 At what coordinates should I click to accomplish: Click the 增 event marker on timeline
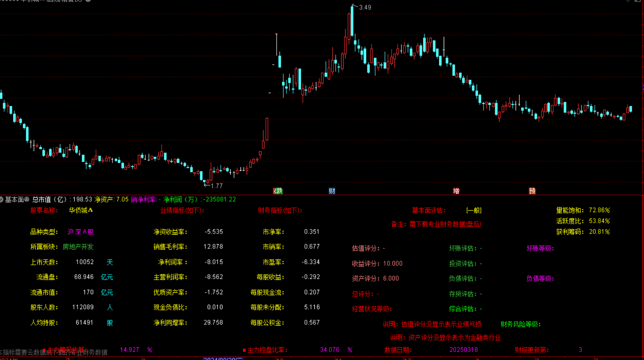tap(456, 191)
